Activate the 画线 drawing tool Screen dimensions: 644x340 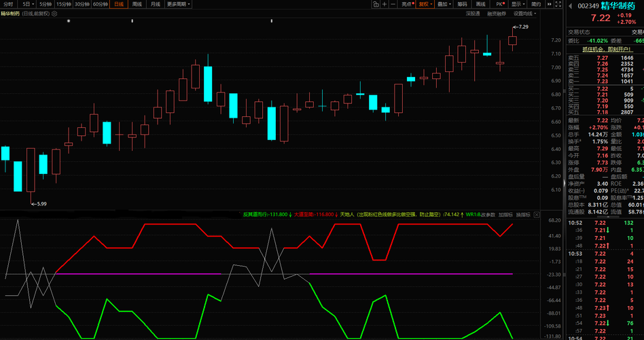coord(480,4)
